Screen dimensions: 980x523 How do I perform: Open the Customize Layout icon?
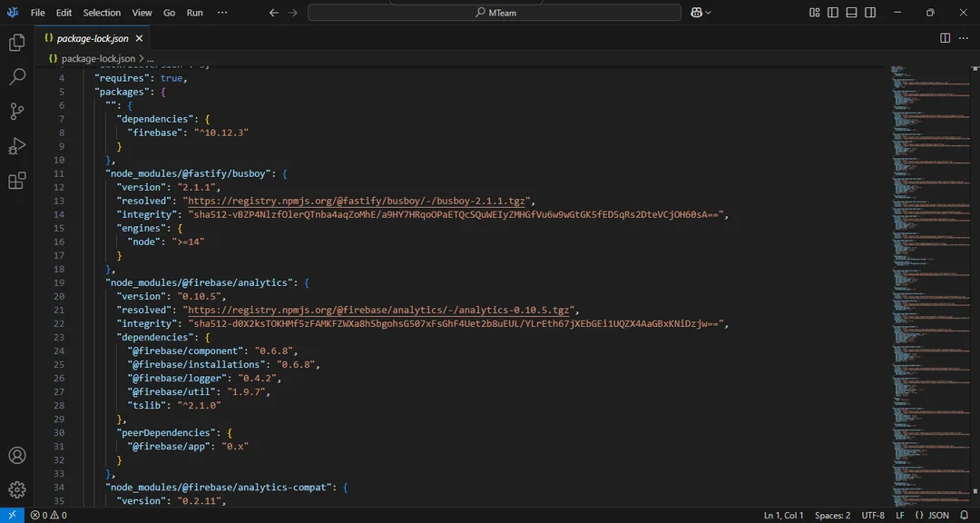coord(814,13)
